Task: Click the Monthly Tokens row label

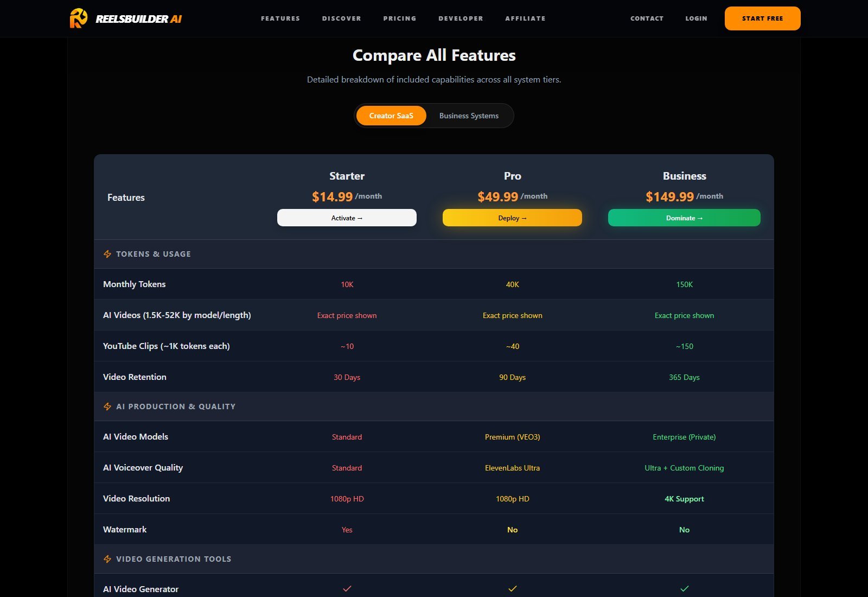Action: pyautogui.click(x=135, y=284)
